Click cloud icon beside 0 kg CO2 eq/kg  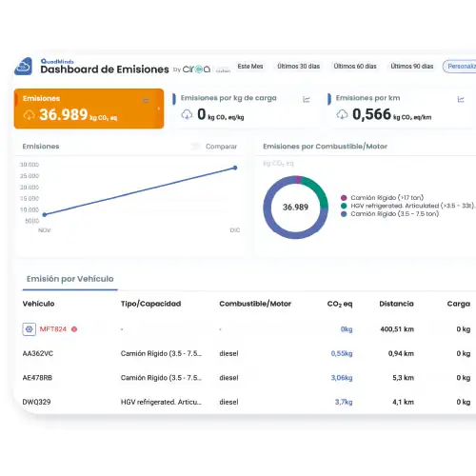click(x=187, y=114)
